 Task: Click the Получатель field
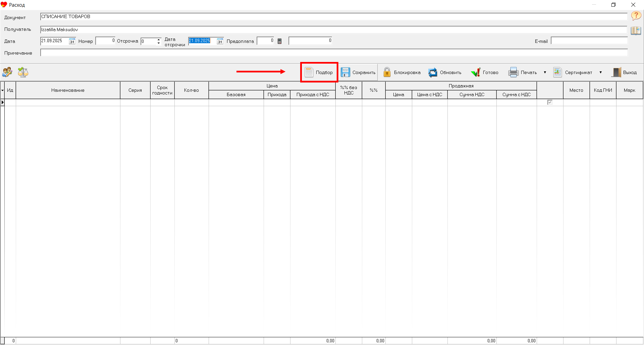(x=334, y=29)
